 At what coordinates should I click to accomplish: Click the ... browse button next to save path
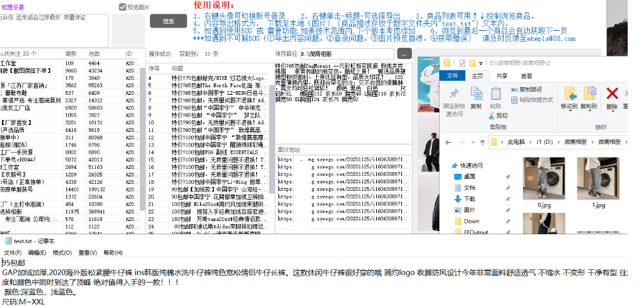404,53
